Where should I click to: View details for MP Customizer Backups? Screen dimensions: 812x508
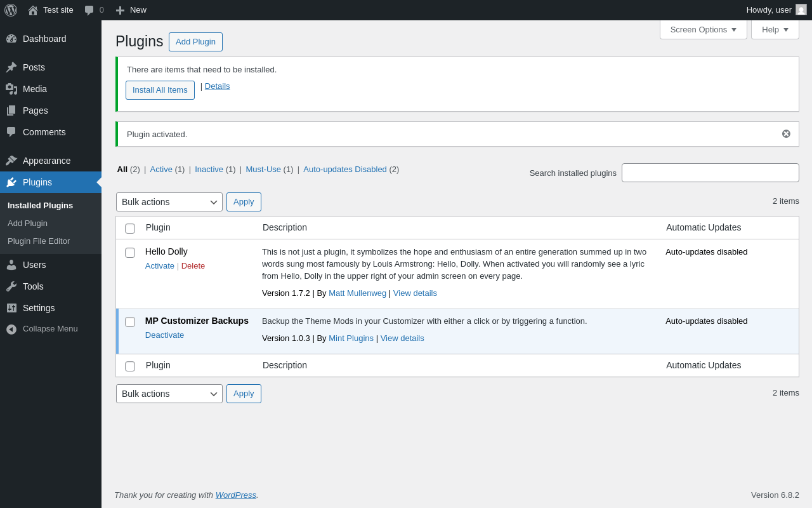[402, 338]
